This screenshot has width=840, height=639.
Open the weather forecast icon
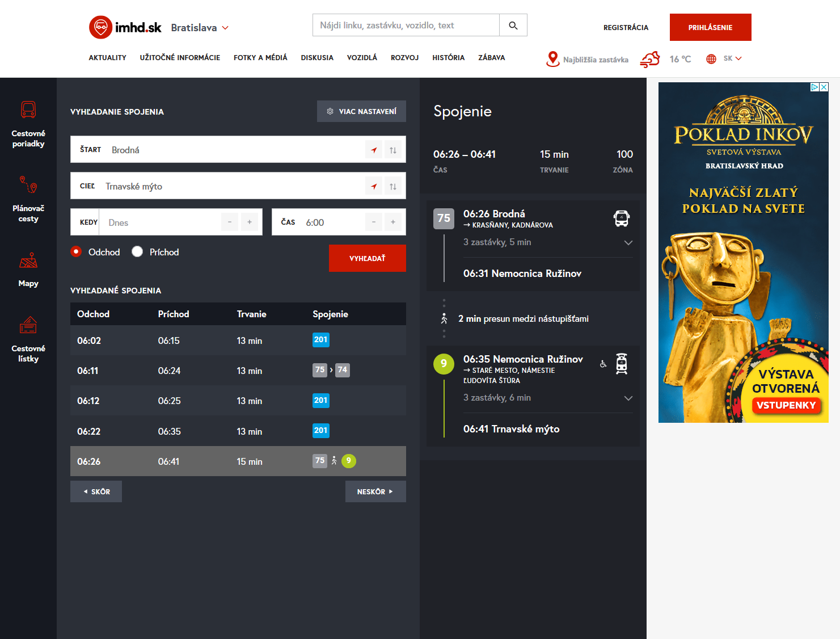(650, 59)
